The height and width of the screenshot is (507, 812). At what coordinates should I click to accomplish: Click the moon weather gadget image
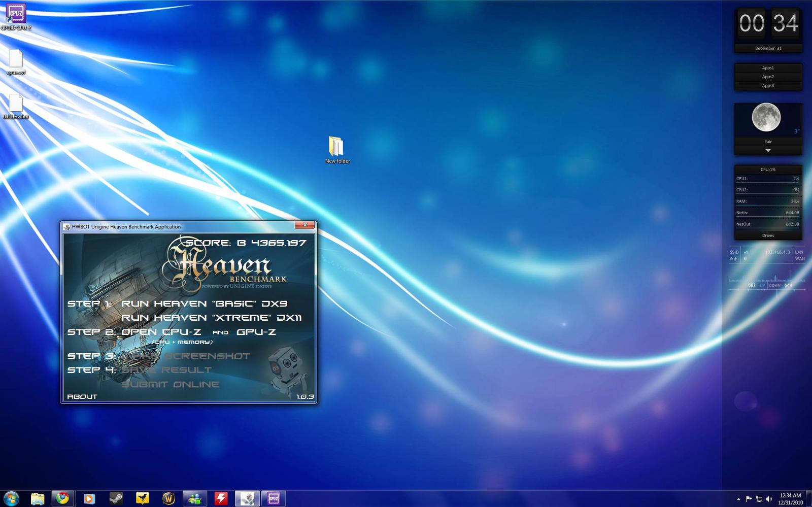pyautogui.click(x=766, y=117)
